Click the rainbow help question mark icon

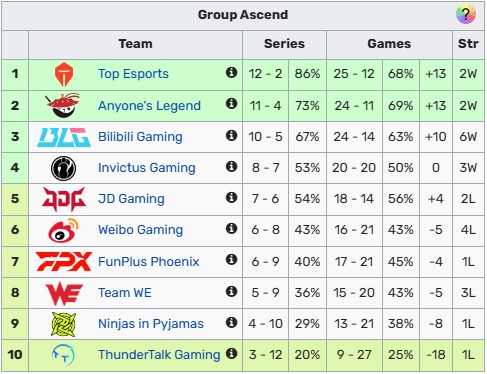pyautogui.click(x=465, y=14)
